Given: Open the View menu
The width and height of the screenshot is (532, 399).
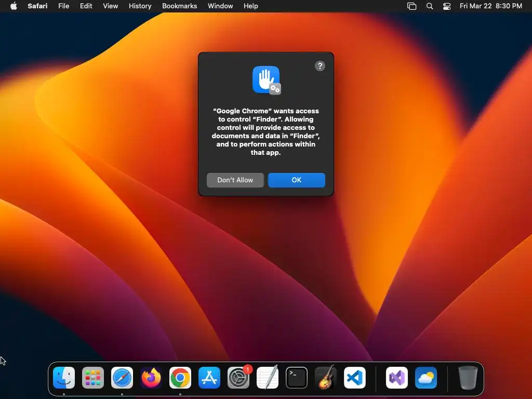Looking at the screenshot, I should point(110,6).
